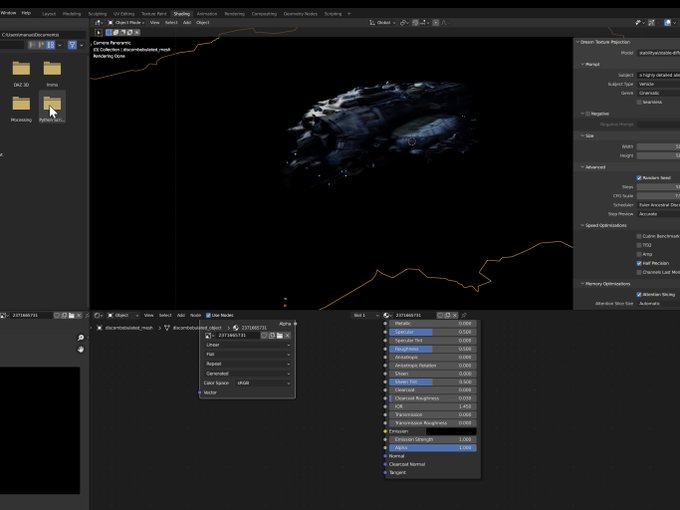The image size is (680, 510).
Task: Open the Linear interpolation dropdown in node
Action: [x=248, y=345]
